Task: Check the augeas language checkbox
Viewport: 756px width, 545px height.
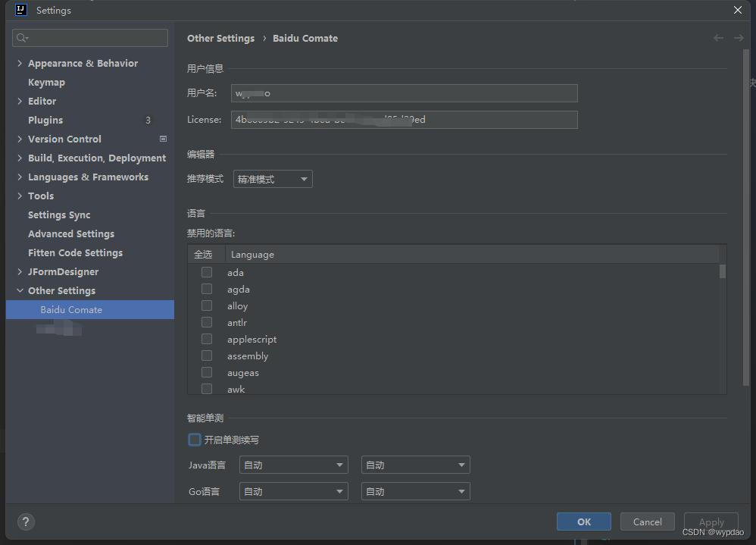Action: pos(206,372)
